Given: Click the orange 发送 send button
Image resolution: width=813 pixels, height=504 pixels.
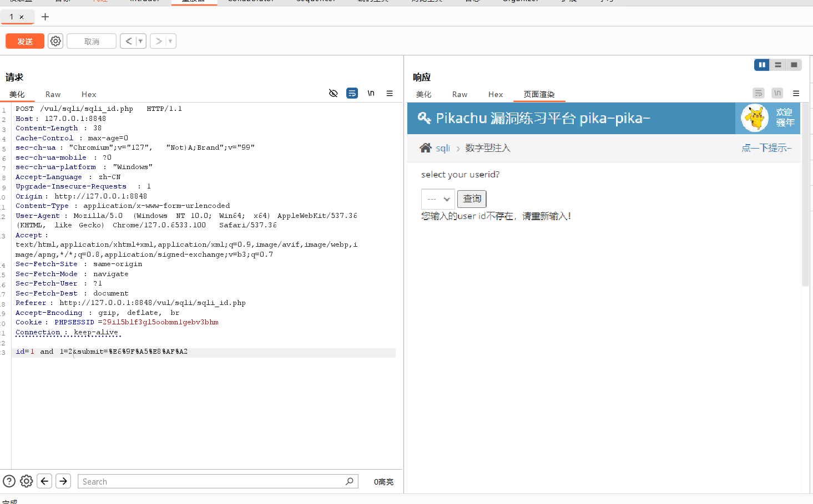Looking at the screenshot, I should [x=25, y=41].
